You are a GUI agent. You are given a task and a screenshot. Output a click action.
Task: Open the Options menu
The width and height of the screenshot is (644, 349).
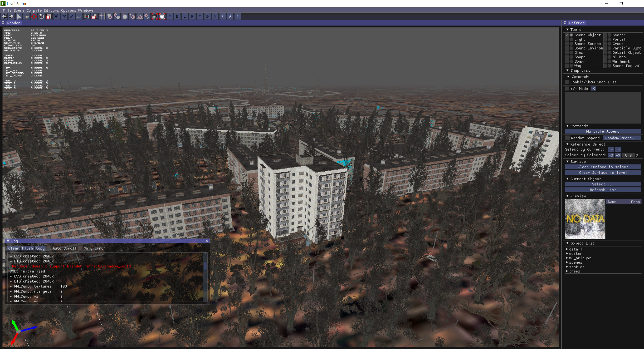pyautogui.click(x=68, y=10)
